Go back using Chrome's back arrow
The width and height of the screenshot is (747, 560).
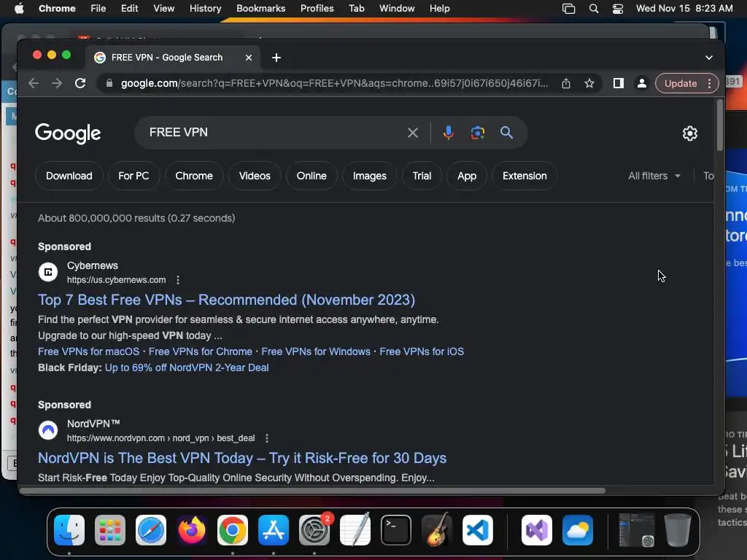coord(34,83)
